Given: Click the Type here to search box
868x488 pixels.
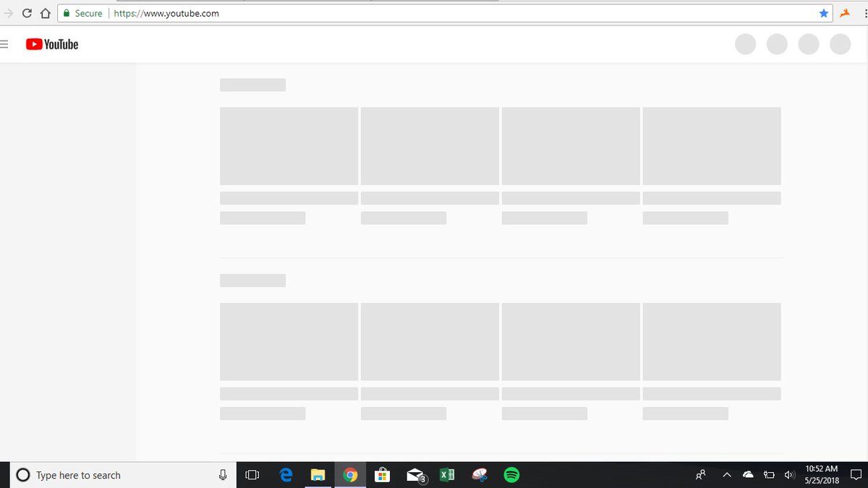Looking at the screenshot, I should point(124,475).
